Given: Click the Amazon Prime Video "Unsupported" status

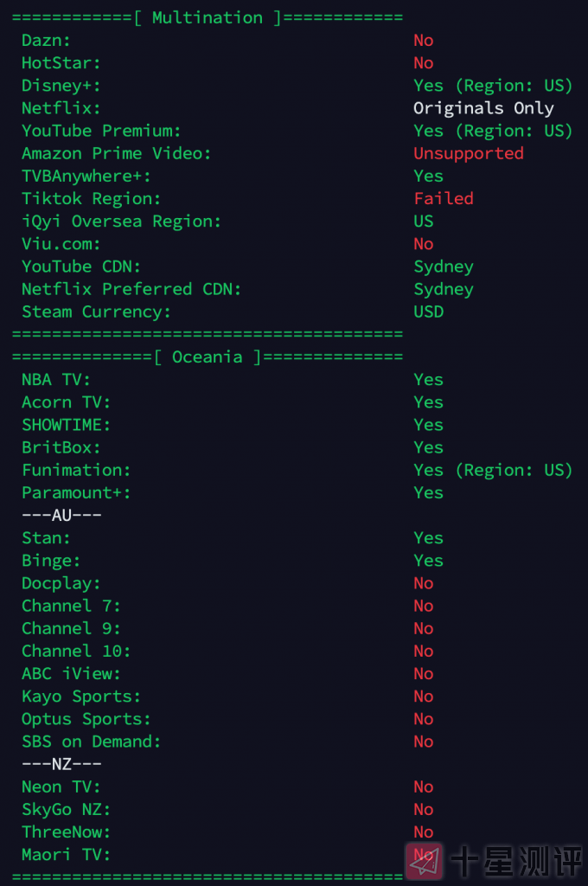Looking at the screenshot, I should (x=468, y=153).
